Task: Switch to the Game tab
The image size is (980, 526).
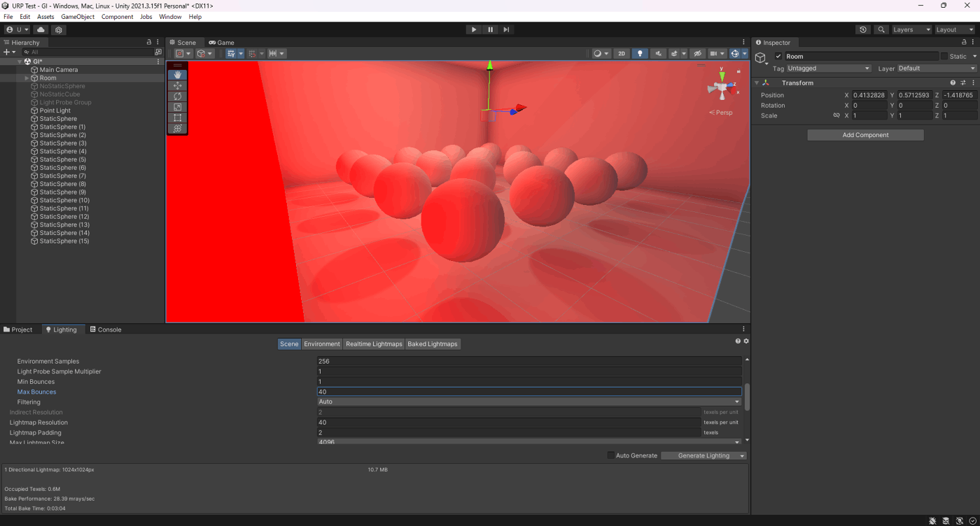Action: [x=221, y=42]
